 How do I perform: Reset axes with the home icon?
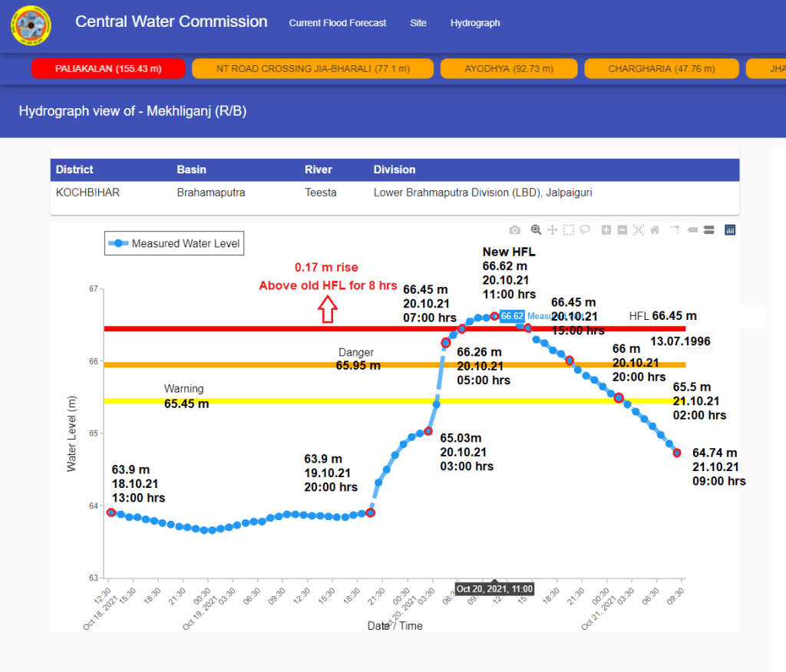(655, 229)
